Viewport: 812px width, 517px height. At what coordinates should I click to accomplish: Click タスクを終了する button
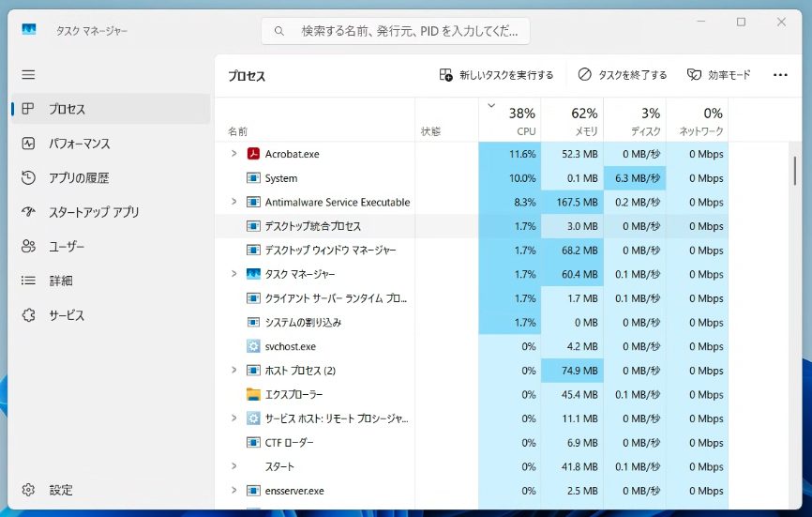point(622,75)
